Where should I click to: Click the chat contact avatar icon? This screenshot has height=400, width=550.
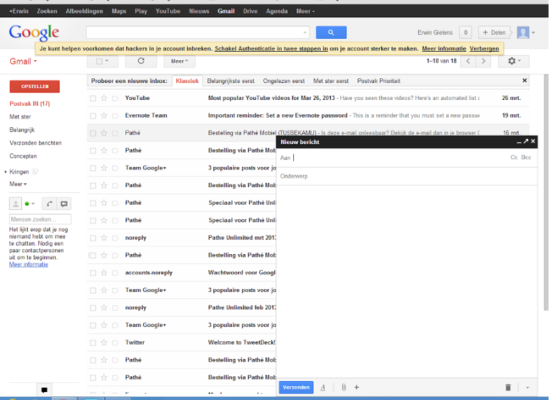click(15, 204)
